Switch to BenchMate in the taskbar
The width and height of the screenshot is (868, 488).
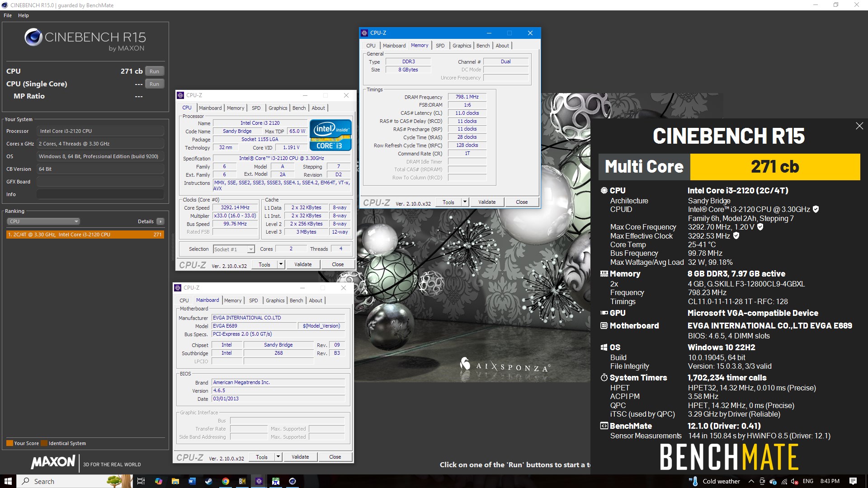point(242,481)
